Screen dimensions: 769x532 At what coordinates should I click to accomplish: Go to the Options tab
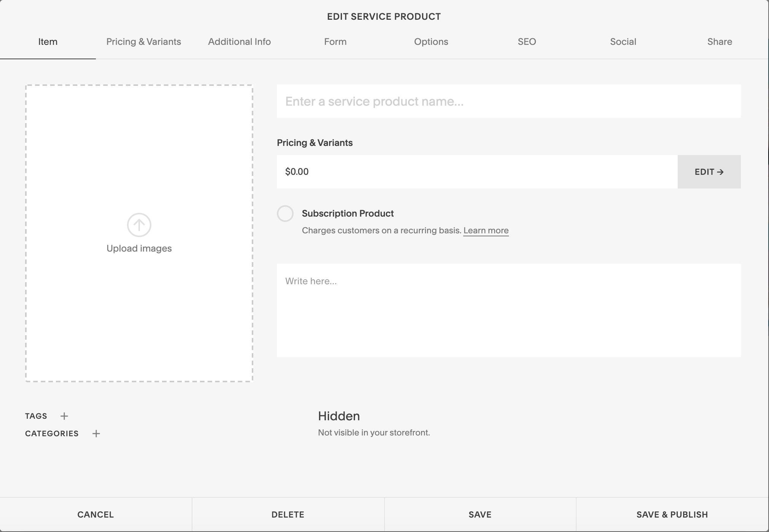pyautogui.click(x=431, y=42)
